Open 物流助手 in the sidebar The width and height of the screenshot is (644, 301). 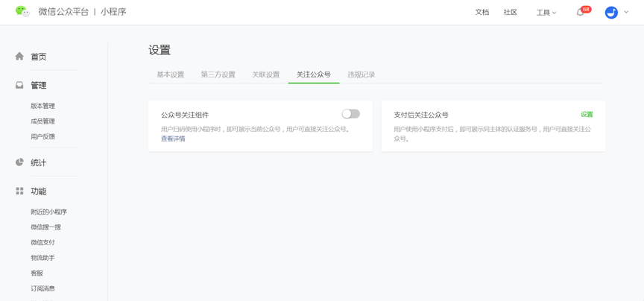(x=42, y=258)
